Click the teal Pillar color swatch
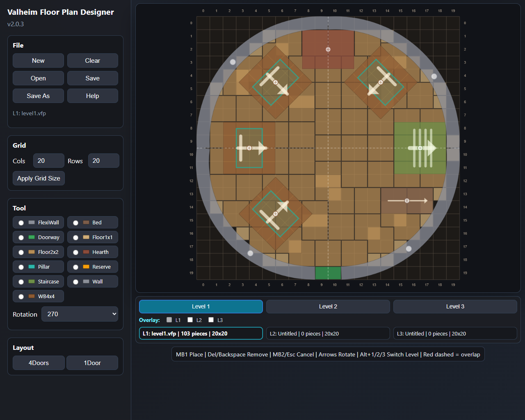This screenshot has height=420, width=525. (x=32, y=267)
